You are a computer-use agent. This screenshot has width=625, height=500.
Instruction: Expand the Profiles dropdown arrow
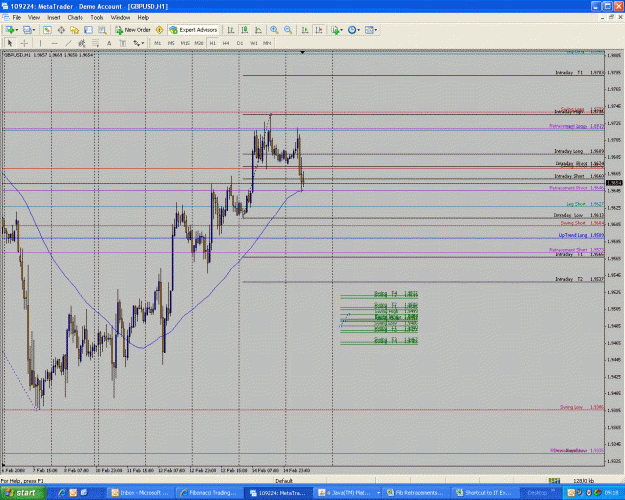34,30
